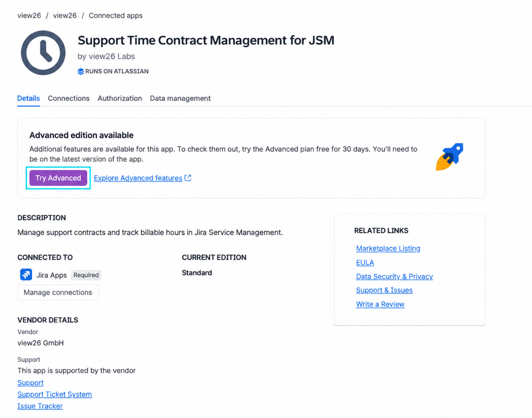This screenshot has width=532, height=418.
Task: Open the EULA link
Action: point(365,263)
